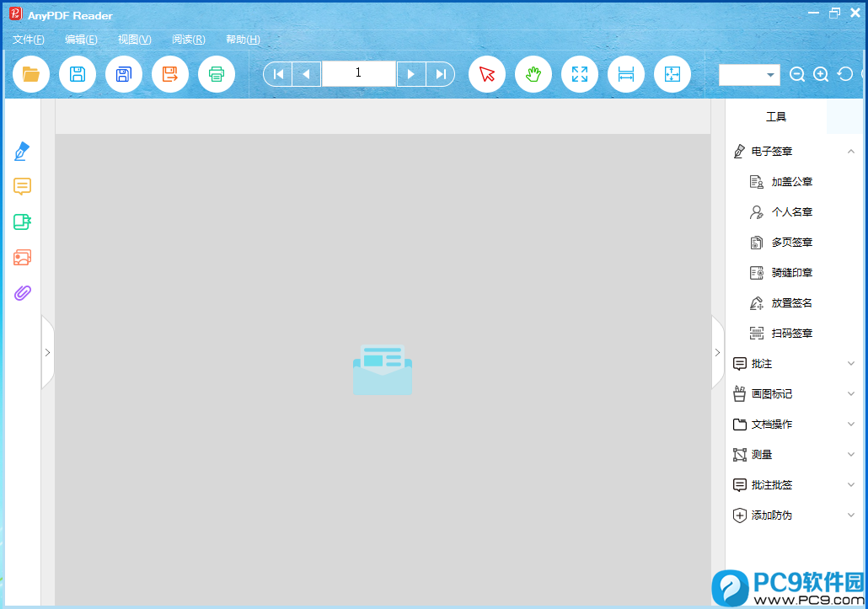The height and width of the screenshot is (609, 868).
Task: Expand the 画图标记 section
Action: pos(851,394)
